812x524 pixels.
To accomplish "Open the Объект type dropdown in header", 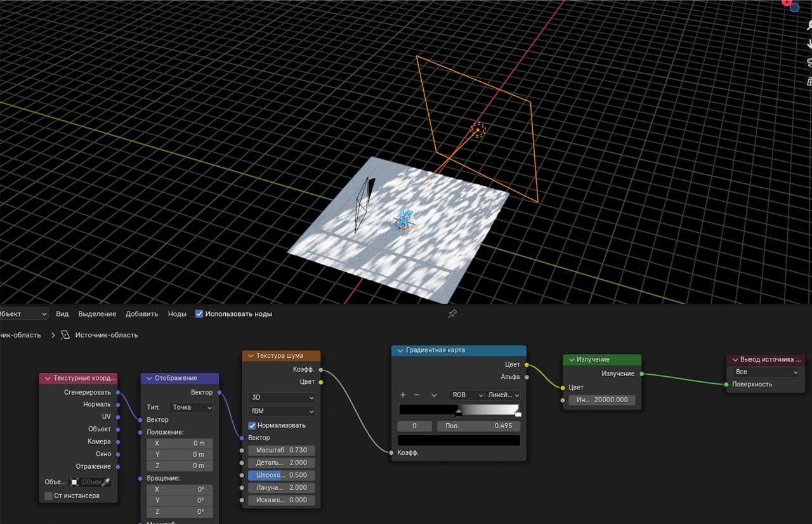I will pyautogui.click(x=23, y=314).
